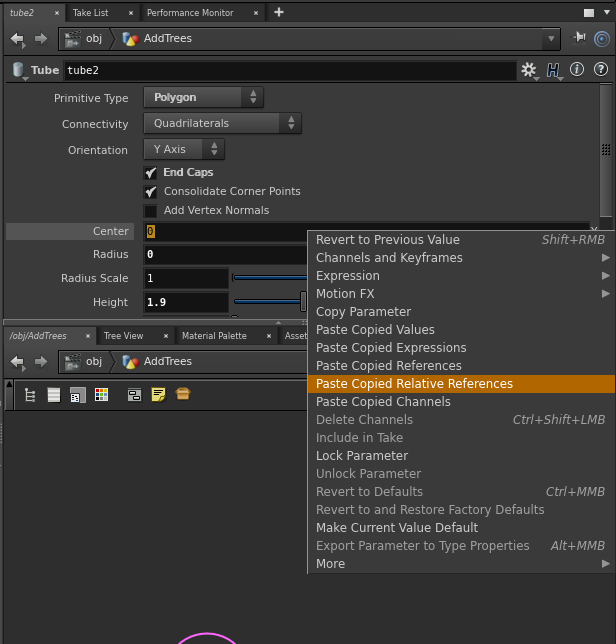Choose Paste Copied Channels

click(461, 402)
